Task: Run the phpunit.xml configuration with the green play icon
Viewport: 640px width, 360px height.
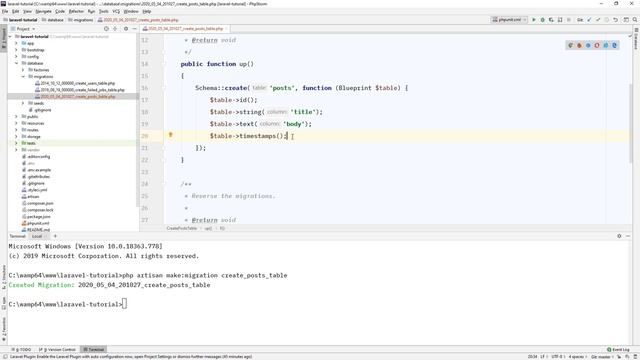Action: click(x=533, y=20)
